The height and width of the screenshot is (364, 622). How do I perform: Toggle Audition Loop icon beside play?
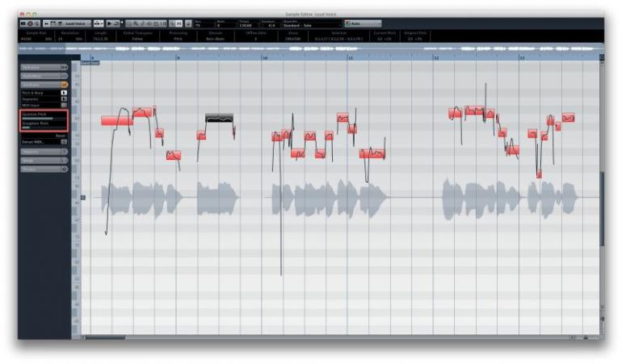[116, 23]
